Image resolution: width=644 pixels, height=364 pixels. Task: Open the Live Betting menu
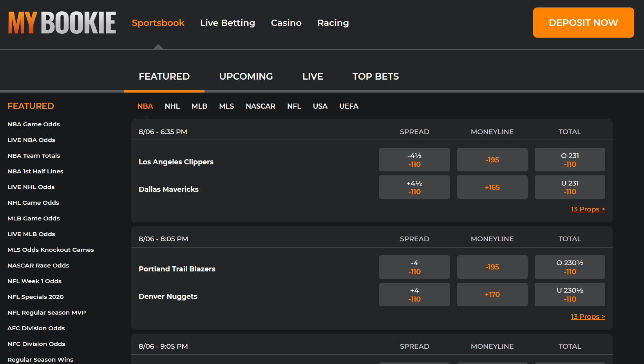click(x=227, y=23)
